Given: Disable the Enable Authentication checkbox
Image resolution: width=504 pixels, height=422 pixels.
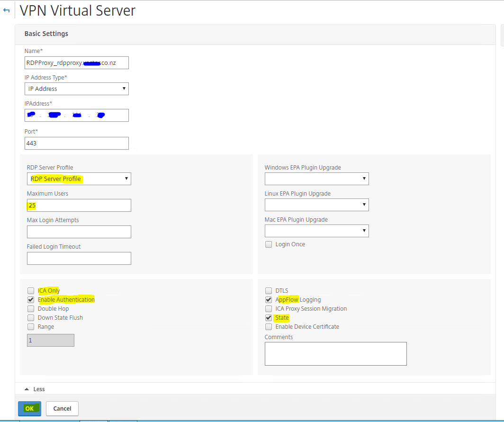Looking at the screenshot, I should (x=31, y=299).
